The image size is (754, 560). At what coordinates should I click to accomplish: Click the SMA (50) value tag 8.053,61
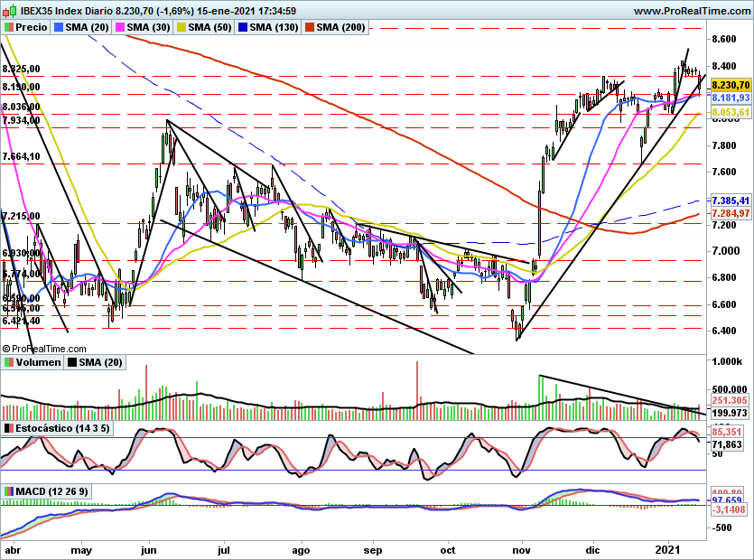[731, 112]
